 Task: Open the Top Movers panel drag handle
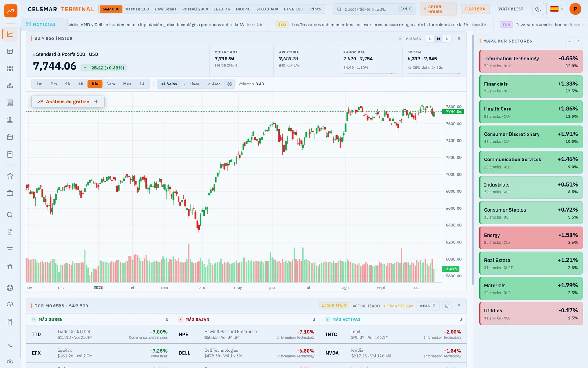(459, 306)
